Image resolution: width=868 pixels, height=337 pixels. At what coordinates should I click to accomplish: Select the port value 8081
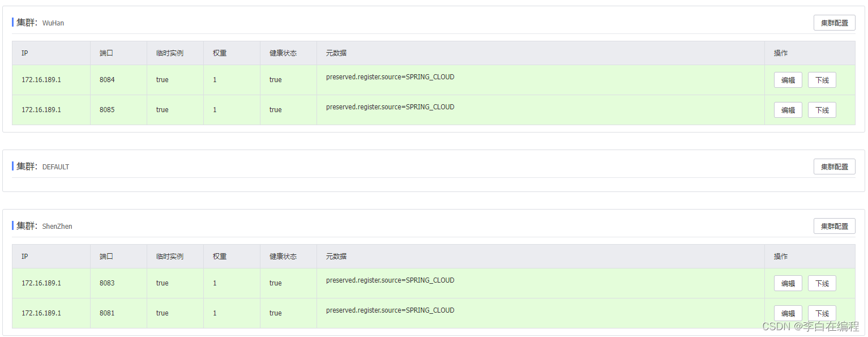coord(107,313)
